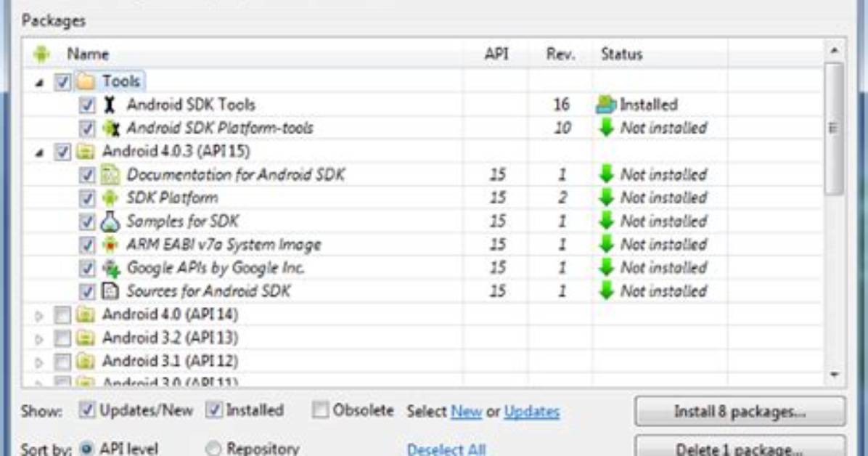Click the Android 4.0 (API 14) folder icon
Viewport: 868px width, 456px height.
[85, 314]
